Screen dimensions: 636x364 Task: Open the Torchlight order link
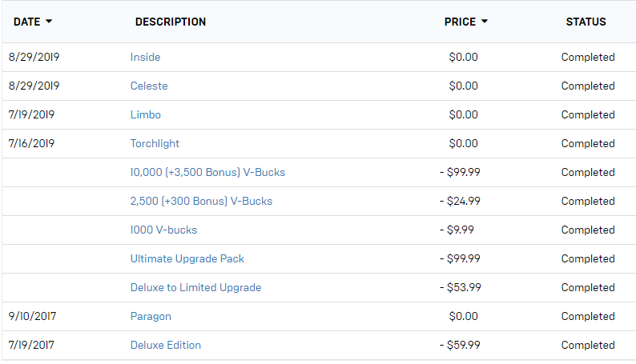[155, 143]
